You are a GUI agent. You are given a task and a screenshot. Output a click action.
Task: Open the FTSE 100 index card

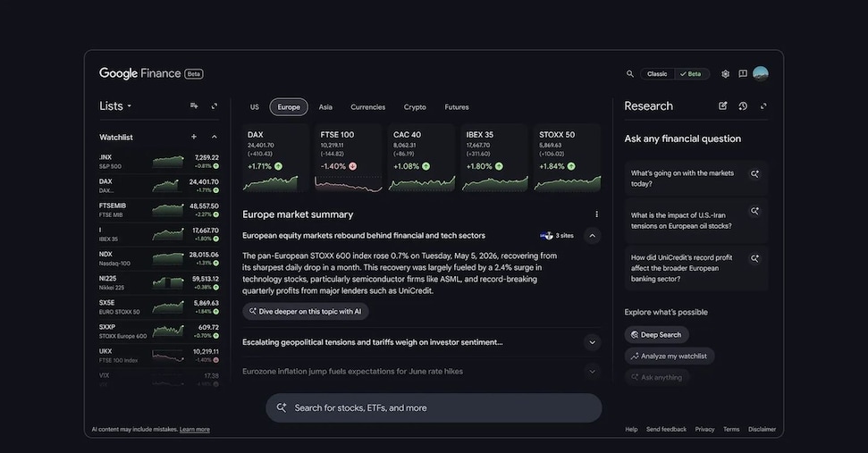(348, 158)
